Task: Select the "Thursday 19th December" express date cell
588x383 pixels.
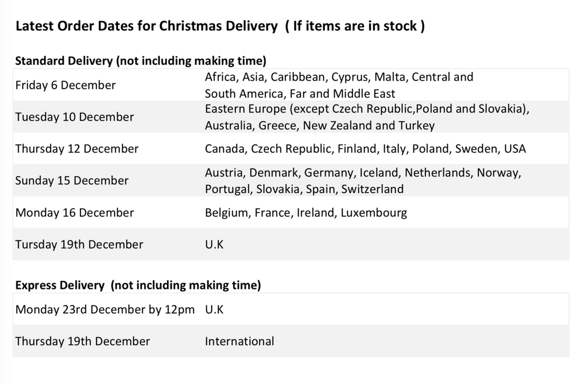Action: [83, 341]
